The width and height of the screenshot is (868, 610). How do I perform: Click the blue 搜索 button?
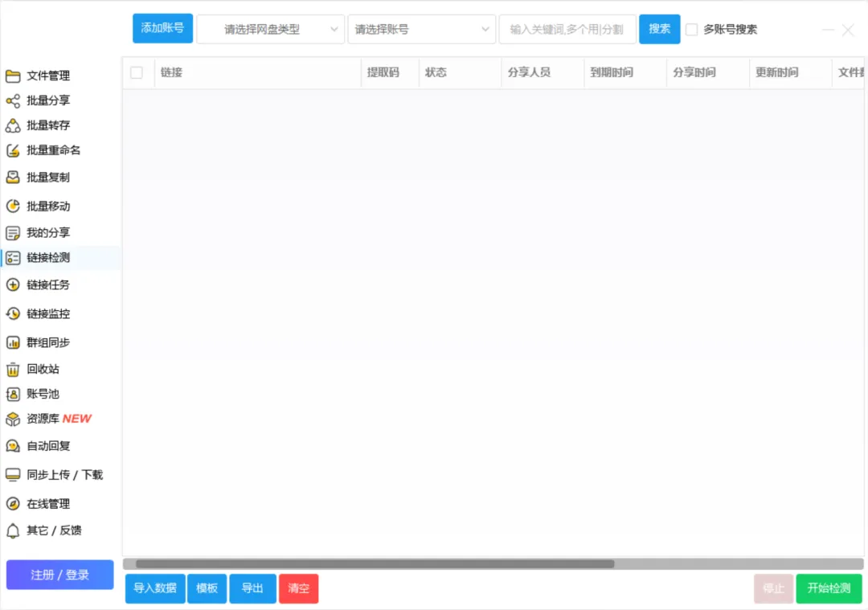coord(659,29)
